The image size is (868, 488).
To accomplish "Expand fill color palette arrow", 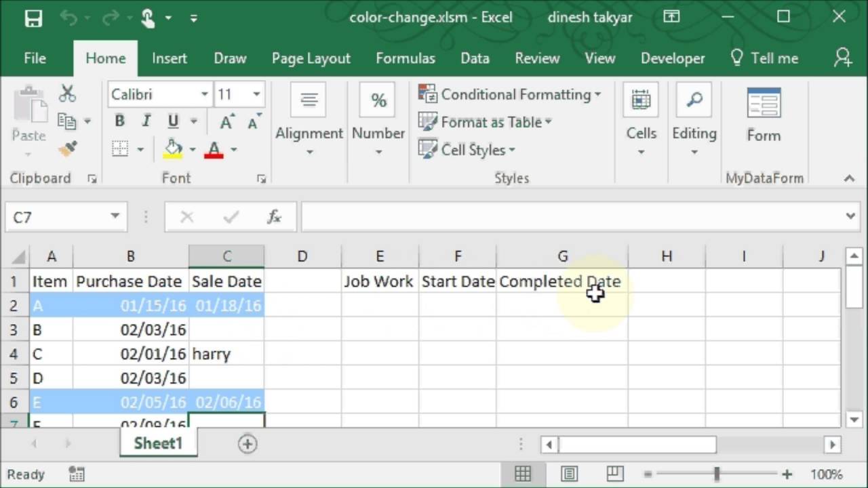I will pyautogui.click(x=193, y=149).
